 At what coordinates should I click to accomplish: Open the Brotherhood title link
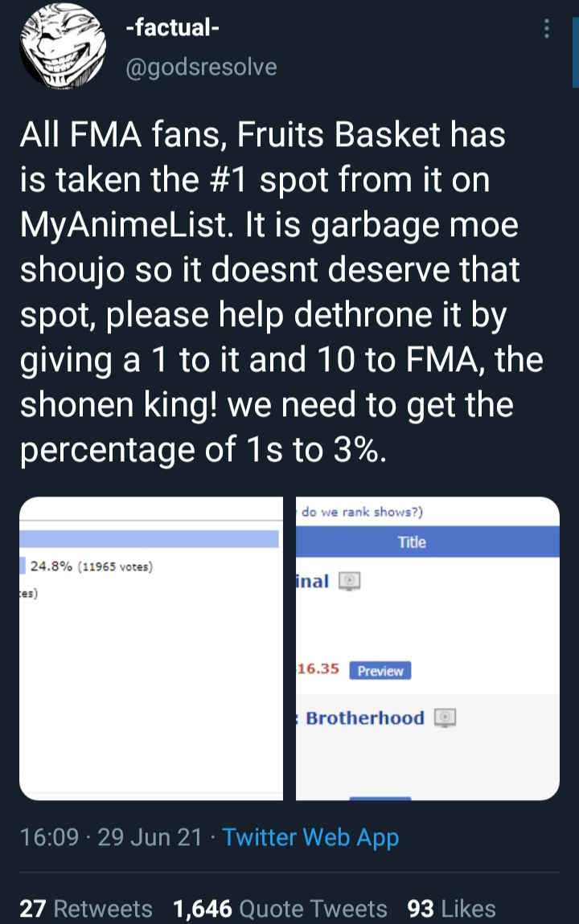[x=364, y=718]
